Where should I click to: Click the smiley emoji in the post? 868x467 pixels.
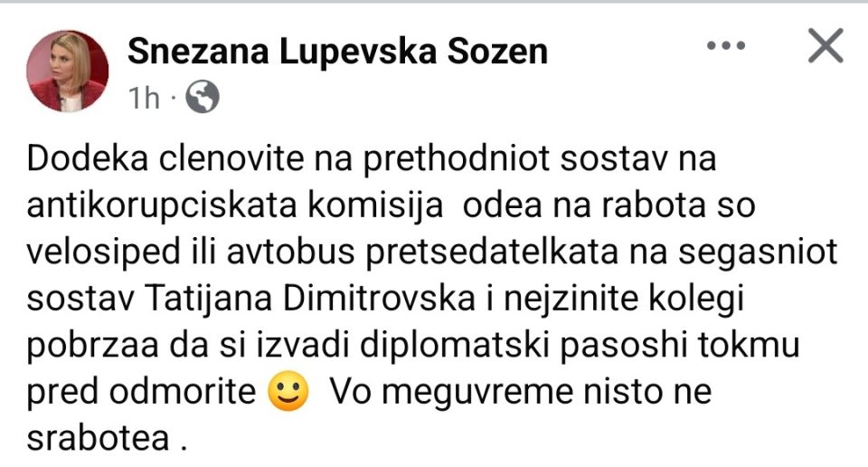click(288, 391)
